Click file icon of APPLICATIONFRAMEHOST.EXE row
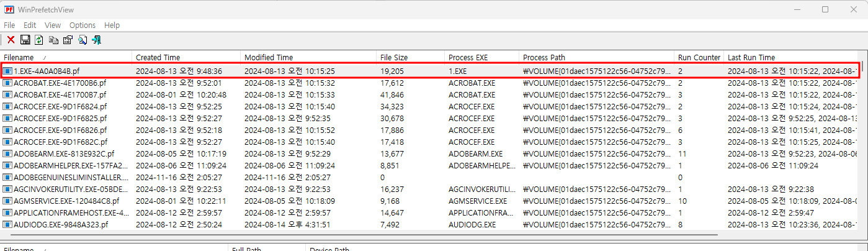 click(x=7, y=212)
